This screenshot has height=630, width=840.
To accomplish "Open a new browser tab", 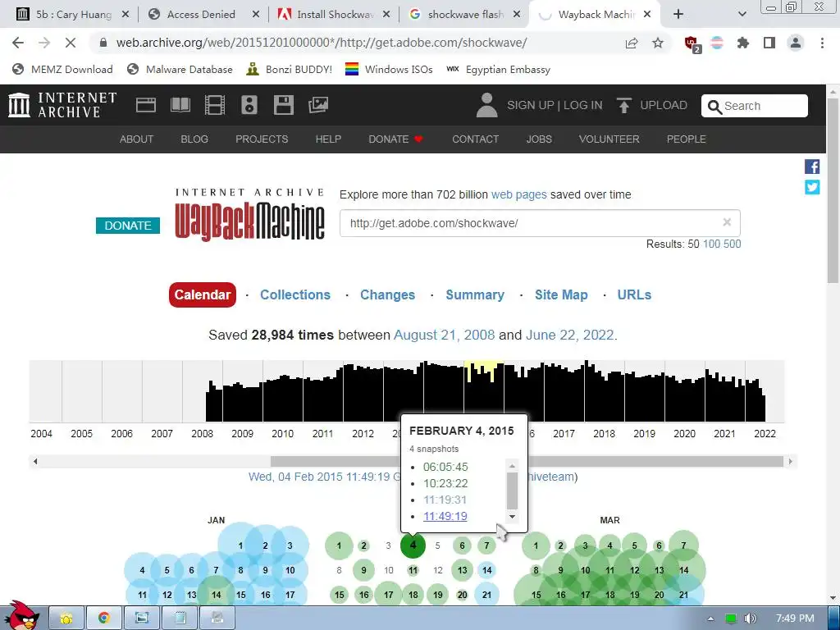I will pos(678,15).
